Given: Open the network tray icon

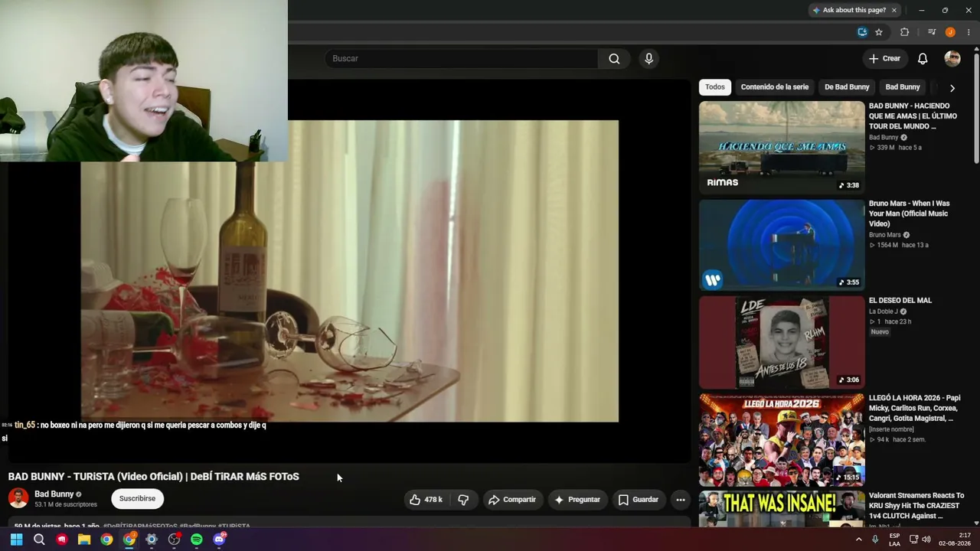Looking at the screenshot, I should pyautogui.click(x=913, y=540).
